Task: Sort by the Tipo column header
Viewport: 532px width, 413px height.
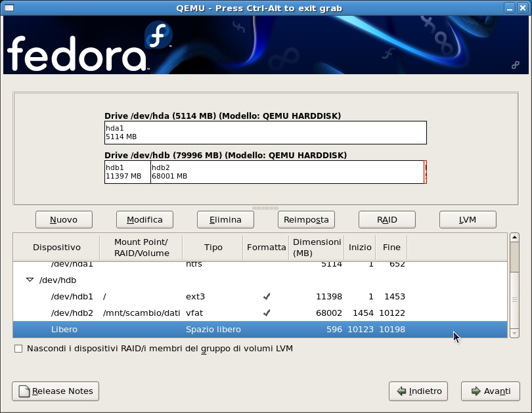Action: 213,248
